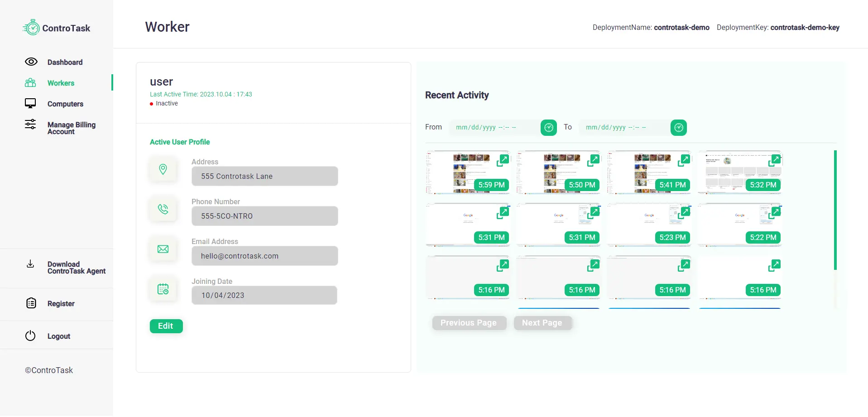The image size is (868, 417).
Task: Click the Next Page button
Action: click(542, 323)
